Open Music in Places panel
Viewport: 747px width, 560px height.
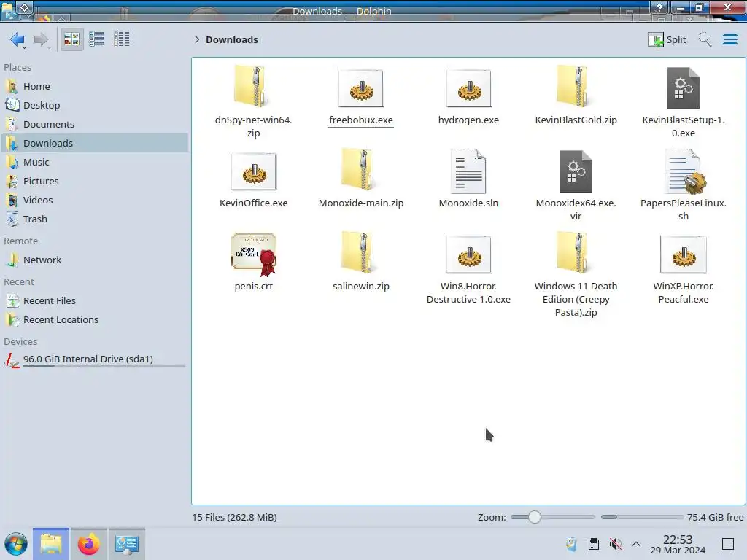95,163
